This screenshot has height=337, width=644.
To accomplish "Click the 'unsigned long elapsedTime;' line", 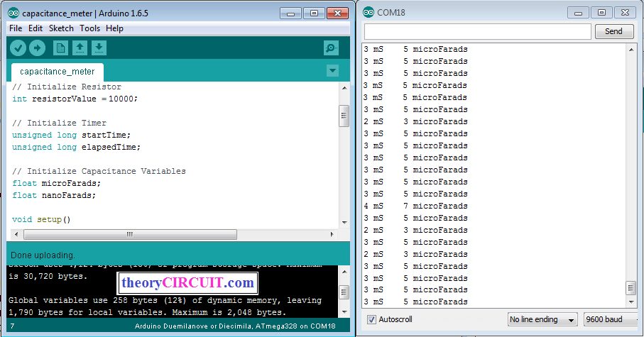I will coord(76,147).
